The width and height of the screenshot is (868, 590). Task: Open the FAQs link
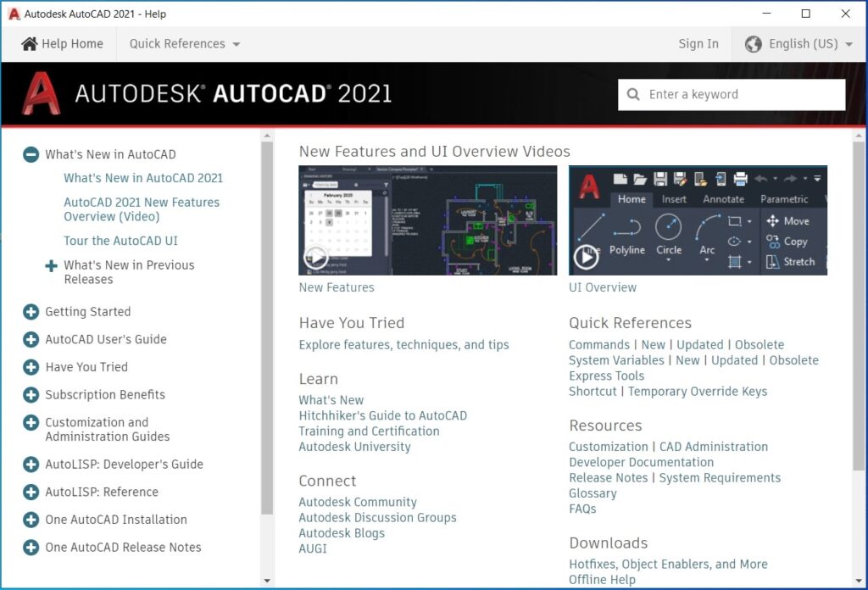582,509
